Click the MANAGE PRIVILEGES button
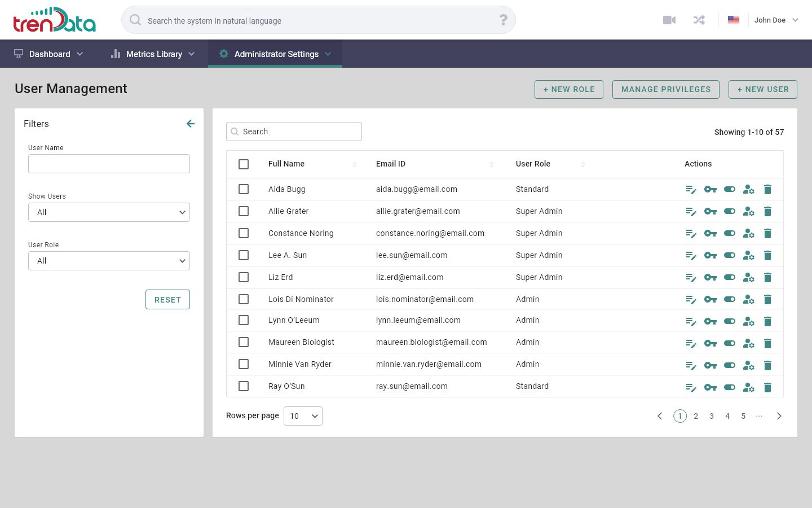Image resolution: width=812 pixels, height=508 pixels. 665,89
